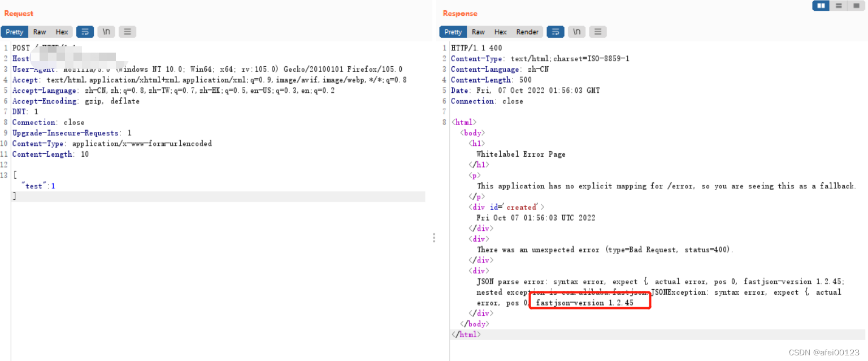868x361 pixels.
Task: Select the Hex tab in the Request panel
Action: tap(62, 32)
